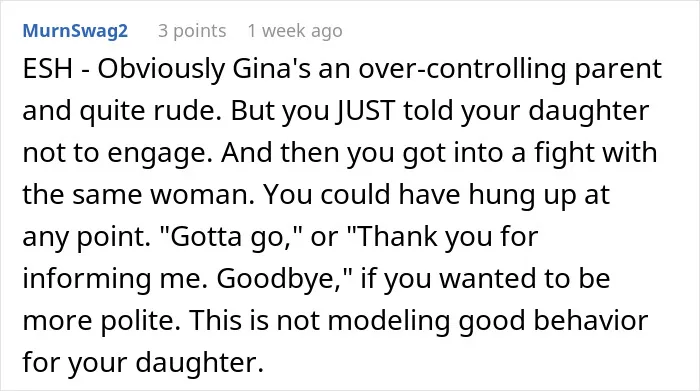Click the 'ESH' verdict at comment start
Screen dimensions: 700x391
tap(47, 69)
